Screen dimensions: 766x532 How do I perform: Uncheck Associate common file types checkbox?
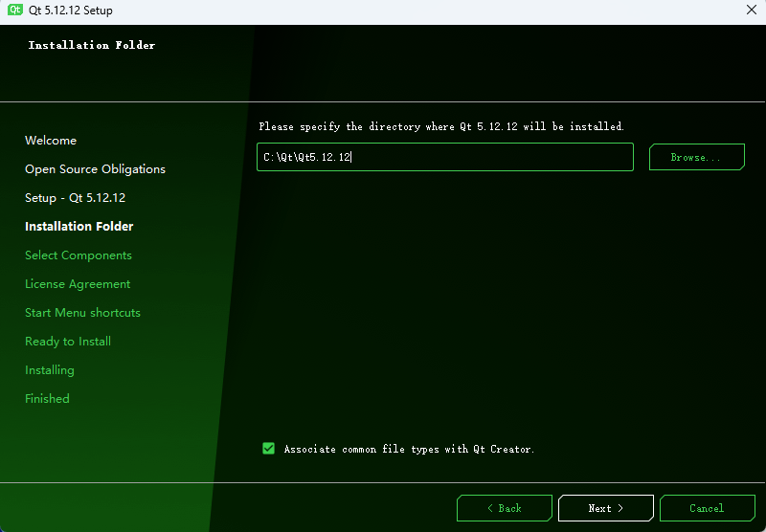coord(269,448)
